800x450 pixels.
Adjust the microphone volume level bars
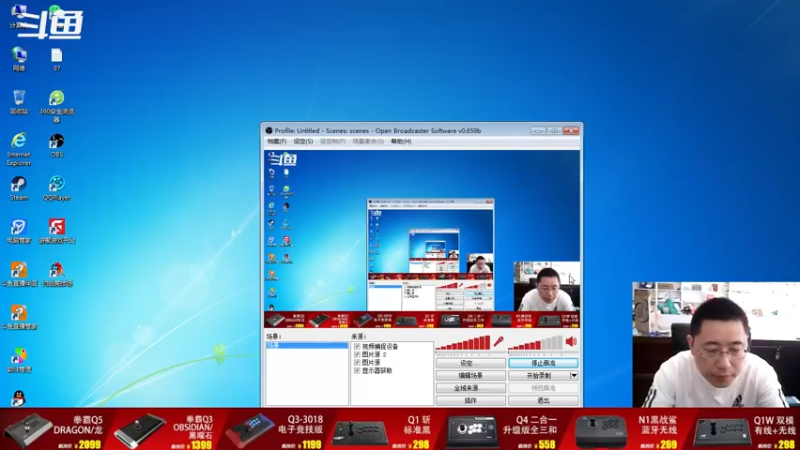coord(463,342)
